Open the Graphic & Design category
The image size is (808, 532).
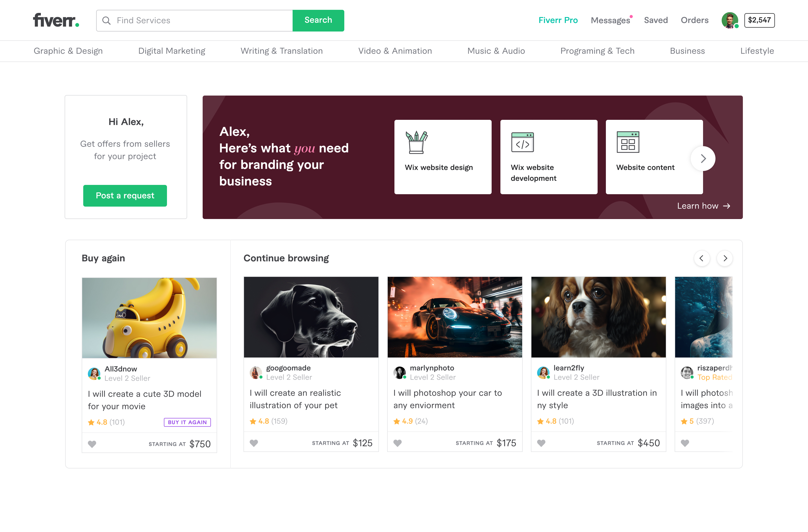[68, 51]
